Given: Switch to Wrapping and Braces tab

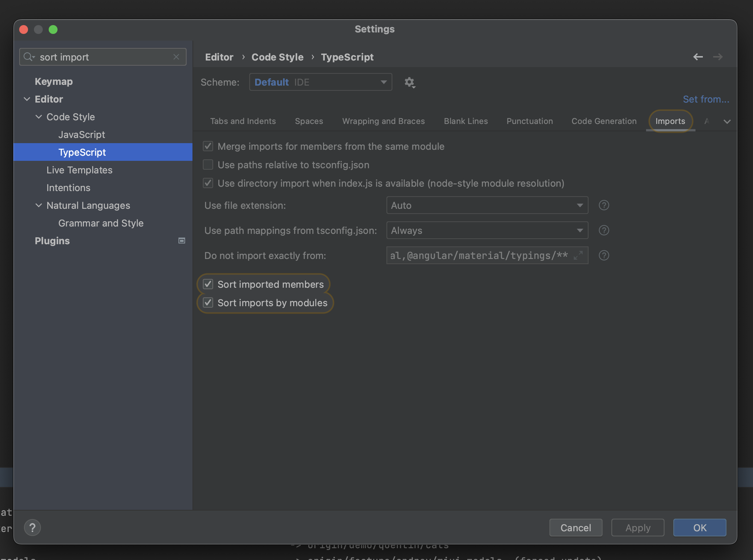Looking at the screenshot, I should pos(383,121).
